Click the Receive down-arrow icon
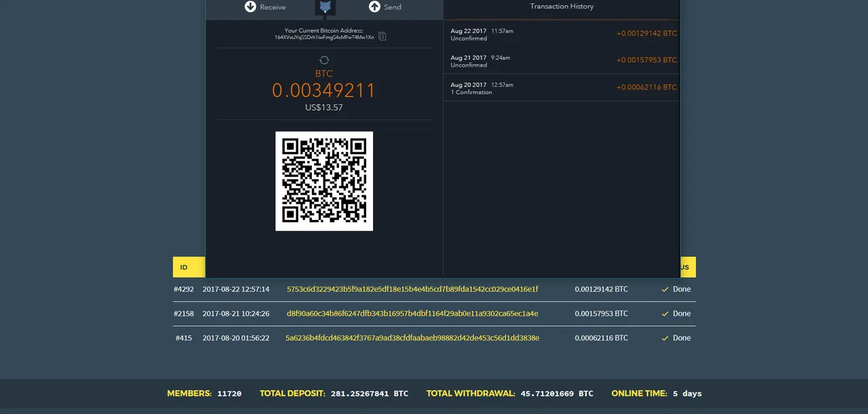Screen dimensions: 868x414 tap(250, 6)
